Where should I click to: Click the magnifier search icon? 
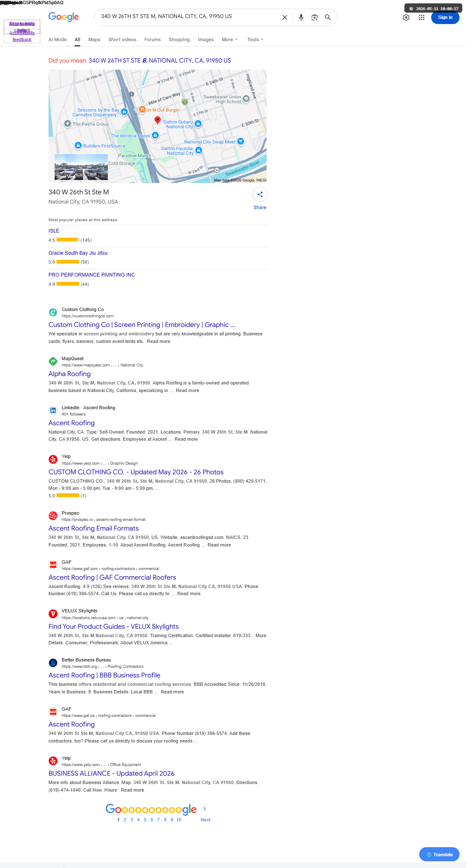click(x=328, y=17)
